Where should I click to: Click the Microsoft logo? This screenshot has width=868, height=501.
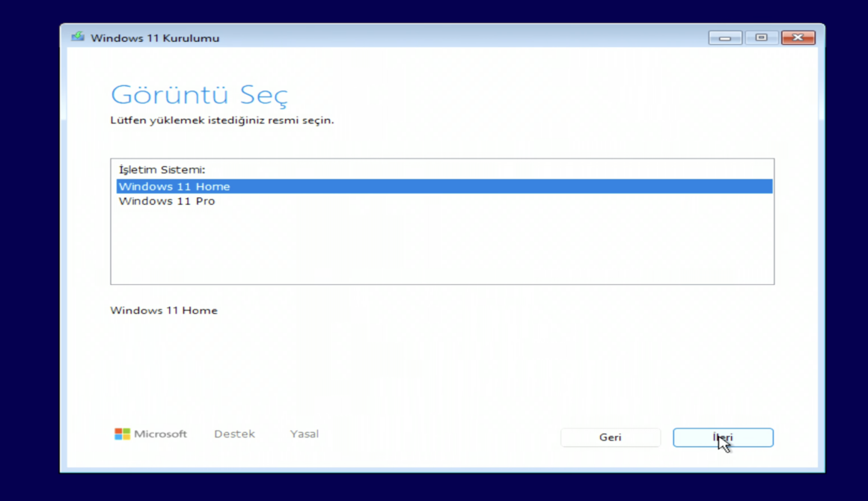[150, 434]
